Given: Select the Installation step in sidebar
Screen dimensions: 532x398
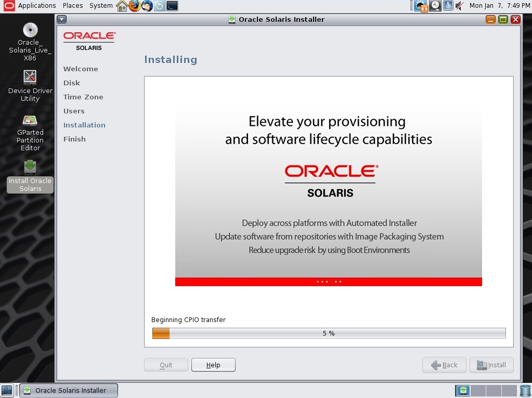Looking at the screenshot, I should pyautogui.click(x=84, y=125).
